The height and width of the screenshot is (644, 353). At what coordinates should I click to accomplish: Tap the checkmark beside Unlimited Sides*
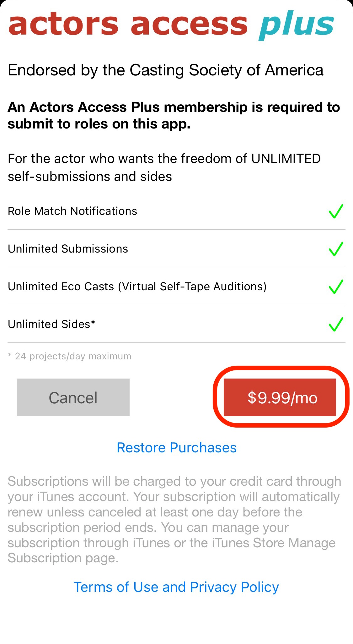[x=335, y=324]
